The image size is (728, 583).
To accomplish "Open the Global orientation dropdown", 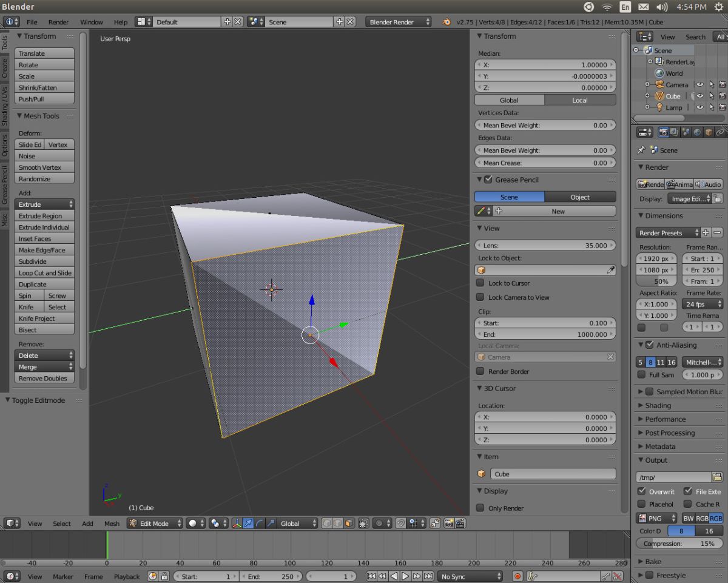I will (297, 523).
